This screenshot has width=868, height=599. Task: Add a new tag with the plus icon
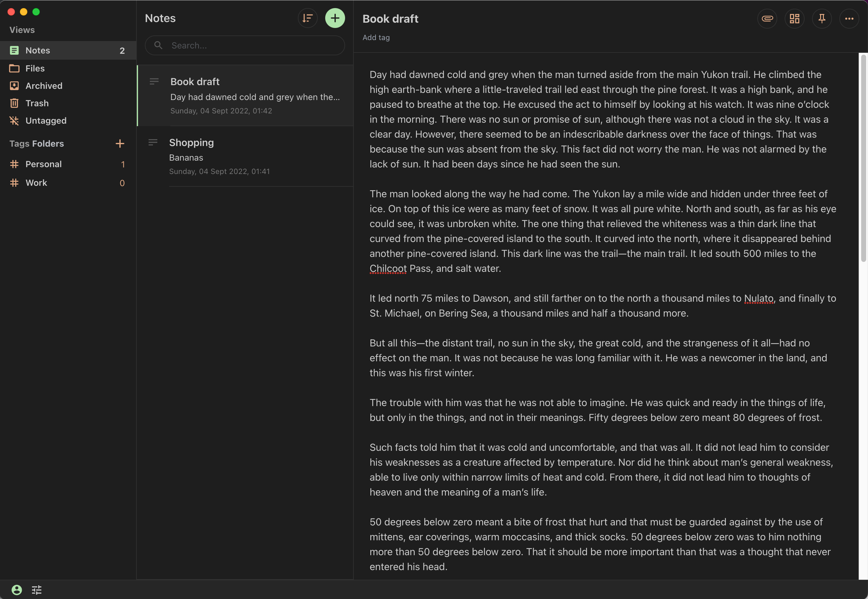pos(119,143)
